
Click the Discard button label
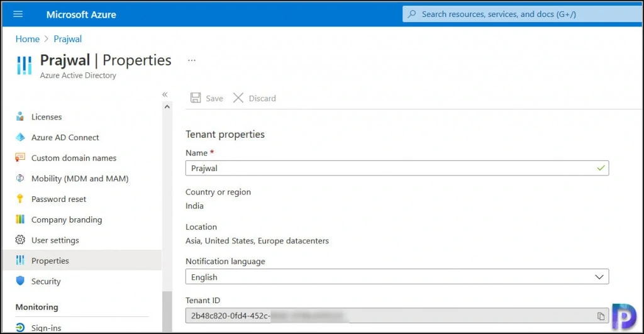tap(262, 98)
